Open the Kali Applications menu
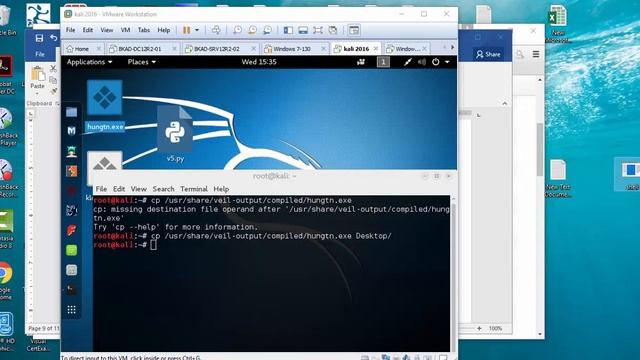640x360 pixels. (x=89, y=62)
